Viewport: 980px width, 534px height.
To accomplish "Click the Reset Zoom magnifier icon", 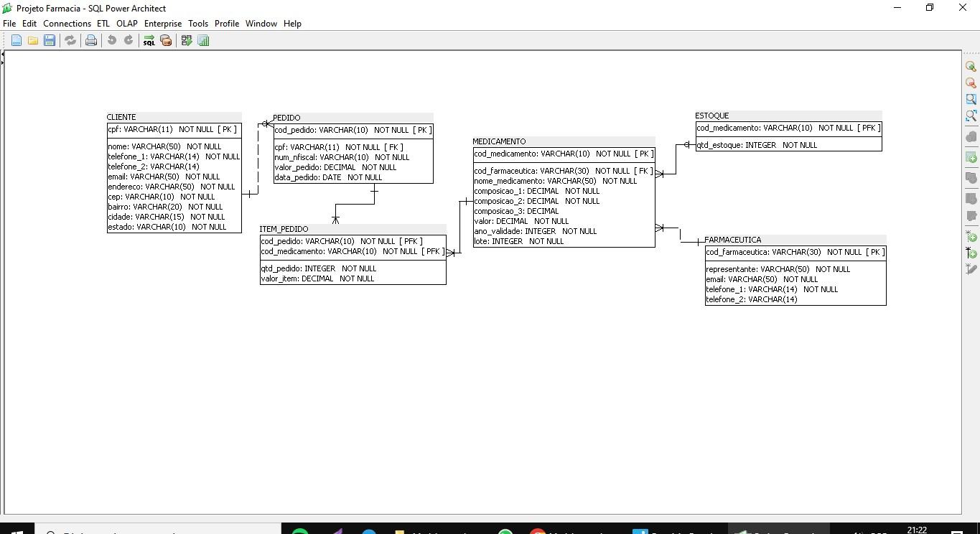I will coord(971,99).
